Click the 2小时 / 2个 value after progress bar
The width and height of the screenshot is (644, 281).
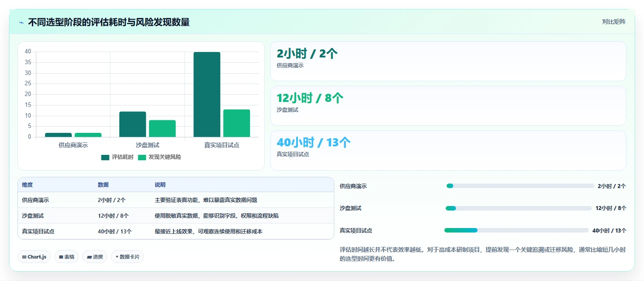click(x=612, y=186)
